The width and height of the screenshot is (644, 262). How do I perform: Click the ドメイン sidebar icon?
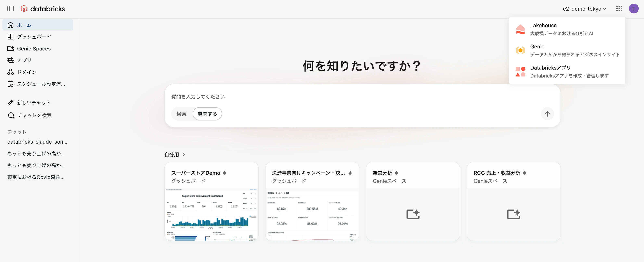pyautogui.click(x=11, y=72)
